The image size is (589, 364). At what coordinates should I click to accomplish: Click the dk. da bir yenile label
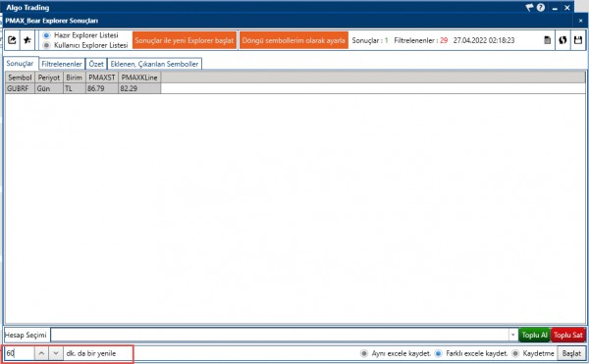point(91,353)
